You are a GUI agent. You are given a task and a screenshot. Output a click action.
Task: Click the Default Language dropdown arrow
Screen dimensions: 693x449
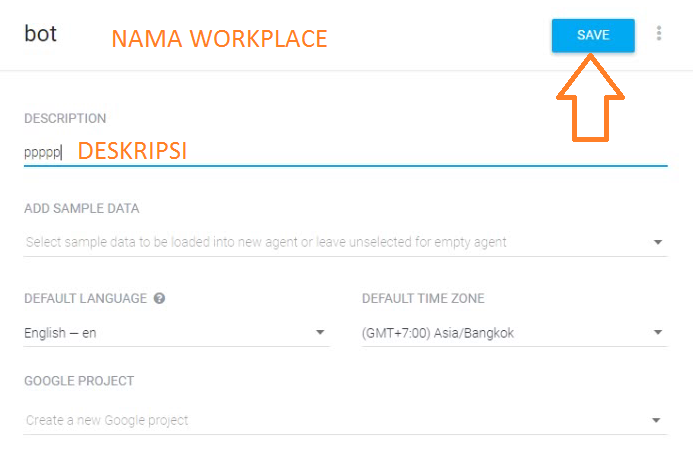[x=320, y=333]
